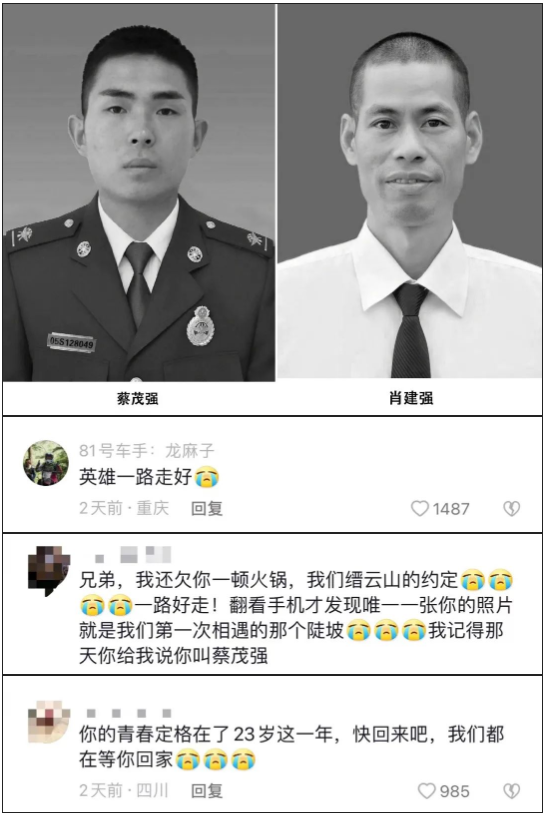
Task: Select the 2天前 · 四川 timestamp
Action: click(x=124, y=791)
